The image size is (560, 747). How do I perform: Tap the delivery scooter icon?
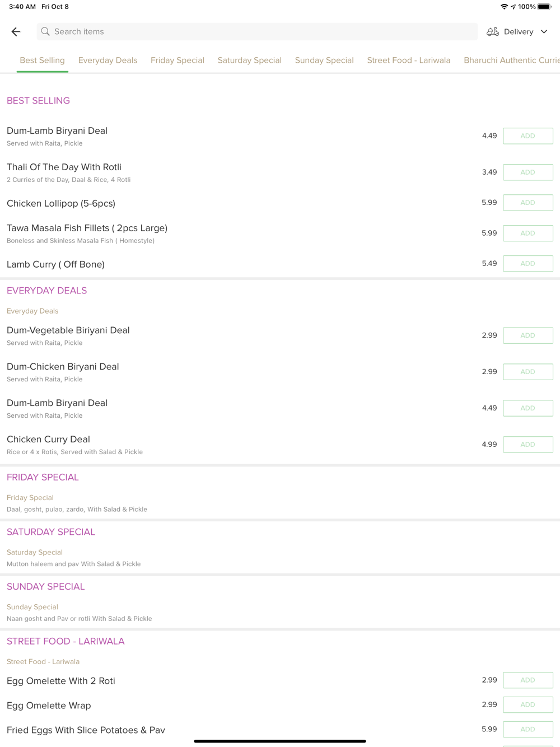493,32
